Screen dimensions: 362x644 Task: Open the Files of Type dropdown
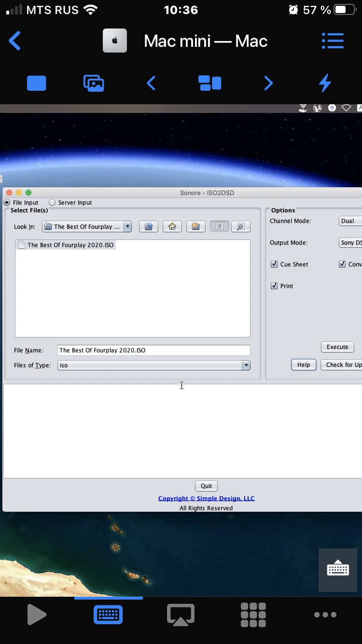(x=153, y=365)
